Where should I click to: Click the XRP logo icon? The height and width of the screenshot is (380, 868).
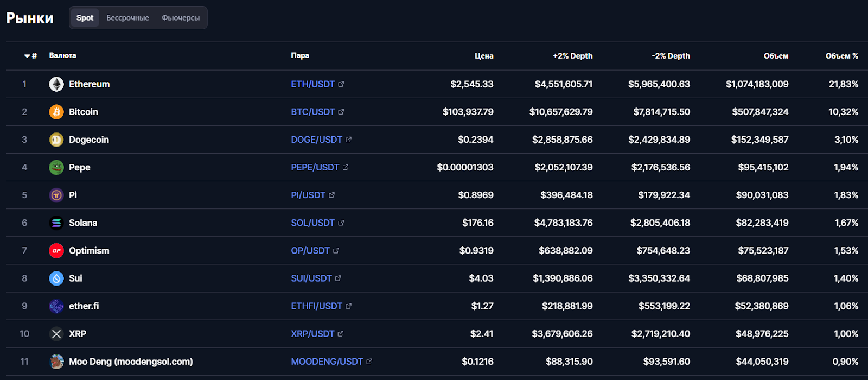point(56,334)
